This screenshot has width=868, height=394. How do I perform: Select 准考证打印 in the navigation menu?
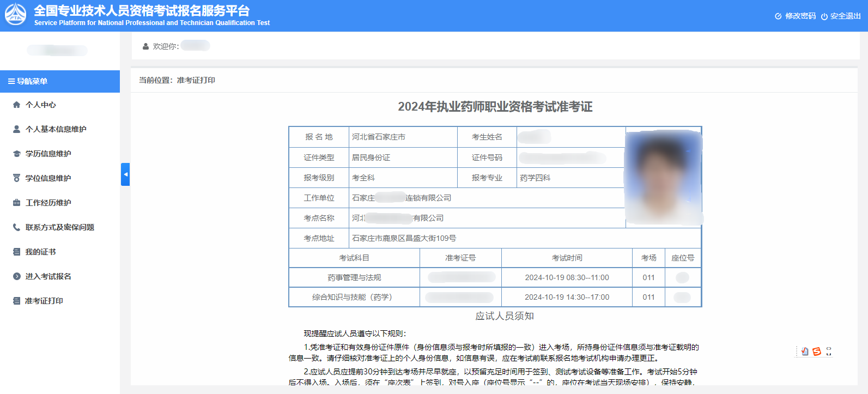coord(44,301)
